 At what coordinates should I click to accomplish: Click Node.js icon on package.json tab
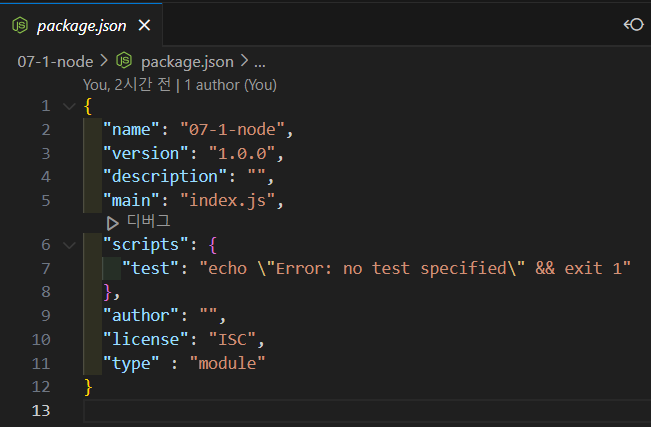pyautogui.click(x=20, y=26)
